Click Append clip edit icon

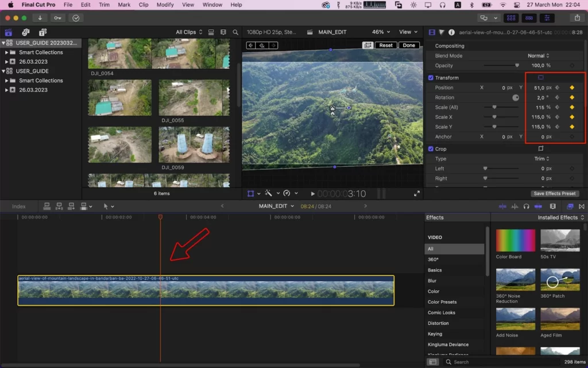(71, 206)
